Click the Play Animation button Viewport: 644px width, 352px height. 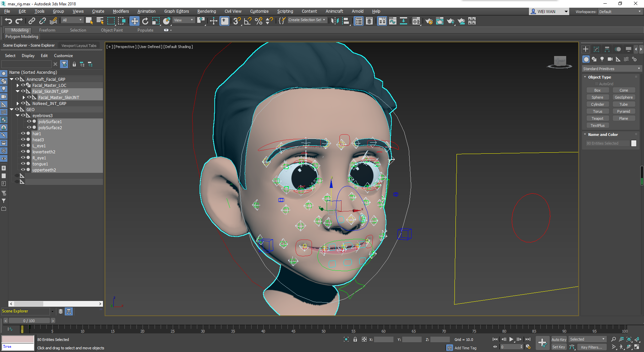pos(512,339)
